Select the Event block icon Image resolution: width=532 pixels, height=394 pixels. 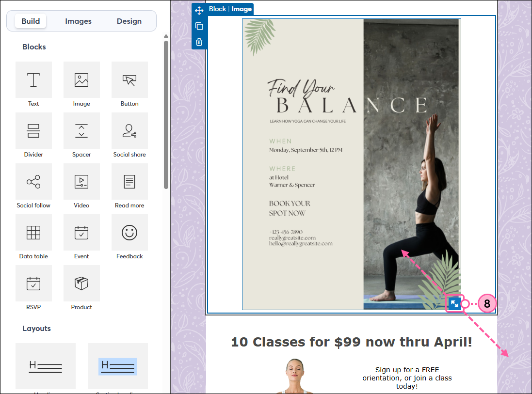pyautogui.click(x=81, y=232)
